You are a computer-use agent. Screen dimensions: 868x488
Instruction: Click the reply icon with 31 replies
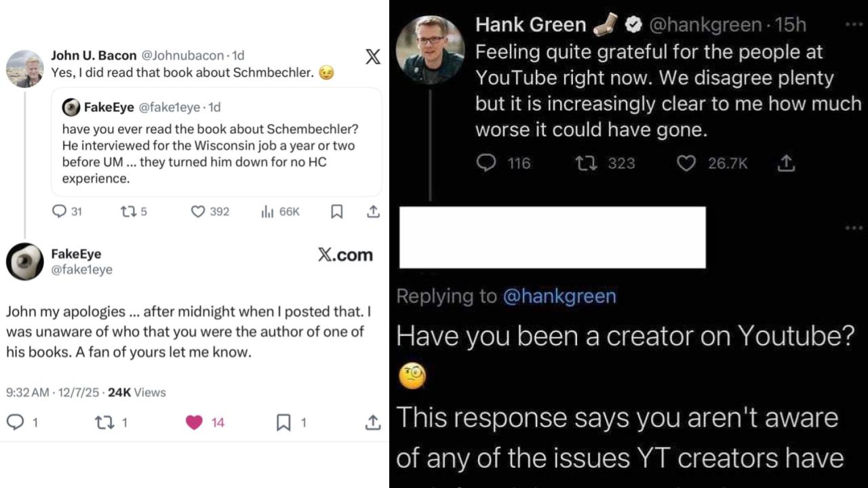point(60,211)
